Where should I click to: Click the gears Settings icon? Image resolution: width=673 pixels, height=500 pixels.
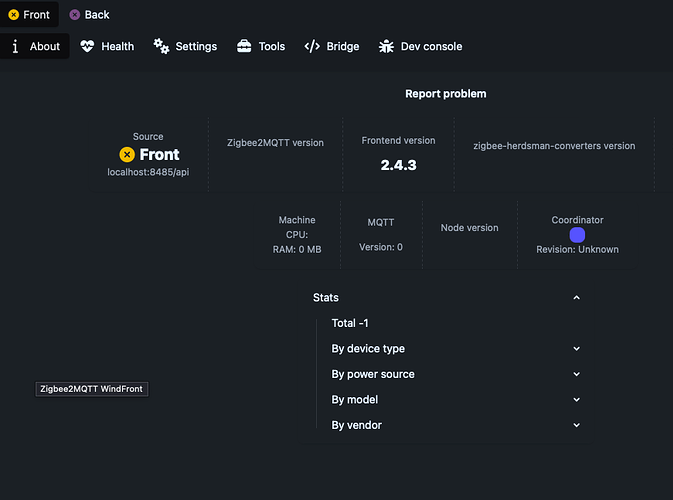pyautogui.click(x=161, y=46)
